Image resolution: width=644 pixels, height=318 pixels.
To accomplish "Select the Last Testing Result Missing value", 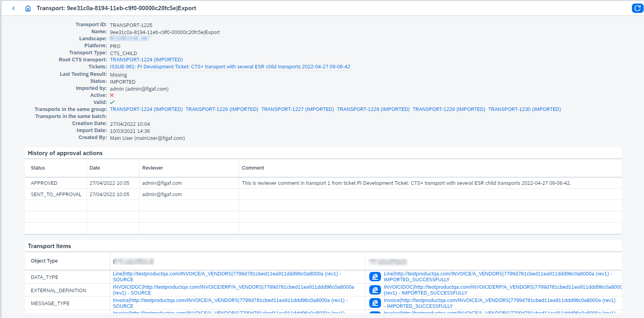I will [x=118, y=75].
